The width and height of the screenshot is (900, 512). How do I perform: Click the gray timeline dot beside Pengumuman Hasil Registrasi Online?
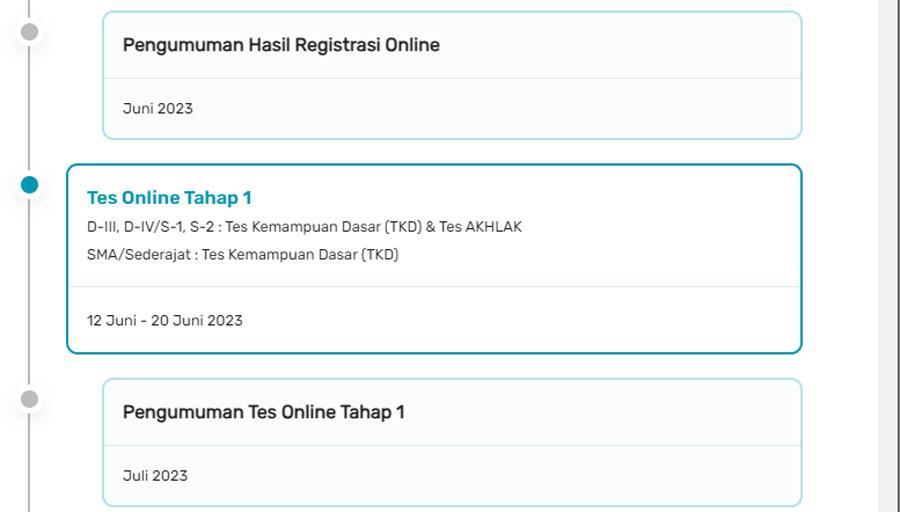30,32
